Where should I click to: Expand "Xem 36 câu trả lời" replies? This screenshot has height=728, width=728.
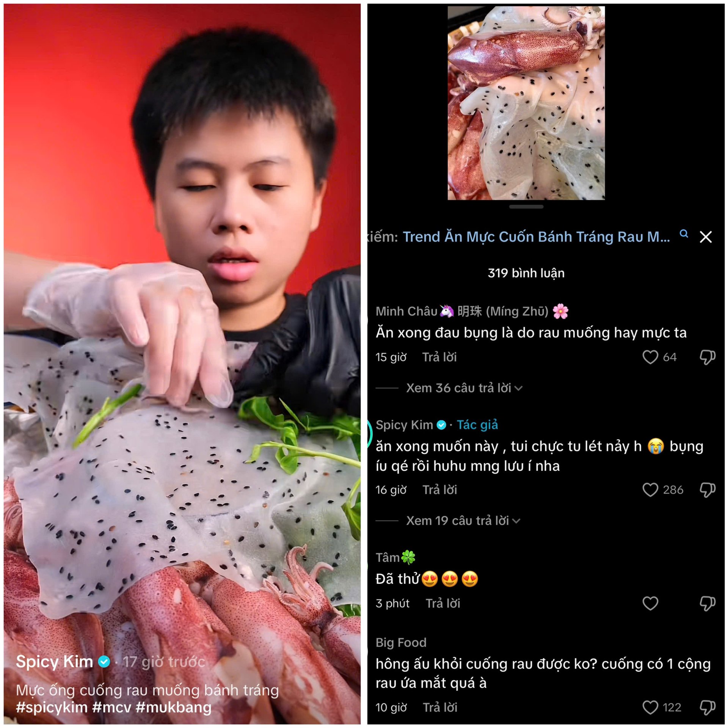tap(464, 388)
